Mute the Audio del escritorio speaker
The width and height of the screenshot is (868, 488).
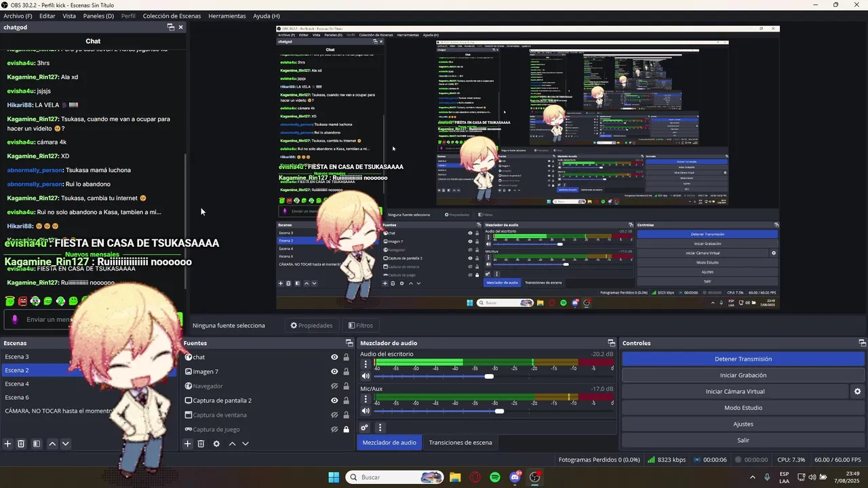[366, 376]
